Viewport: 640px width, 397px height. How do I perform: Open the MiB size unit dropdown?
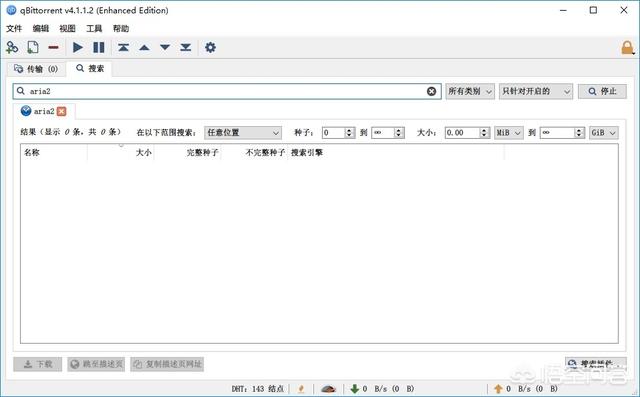(509, 133)
